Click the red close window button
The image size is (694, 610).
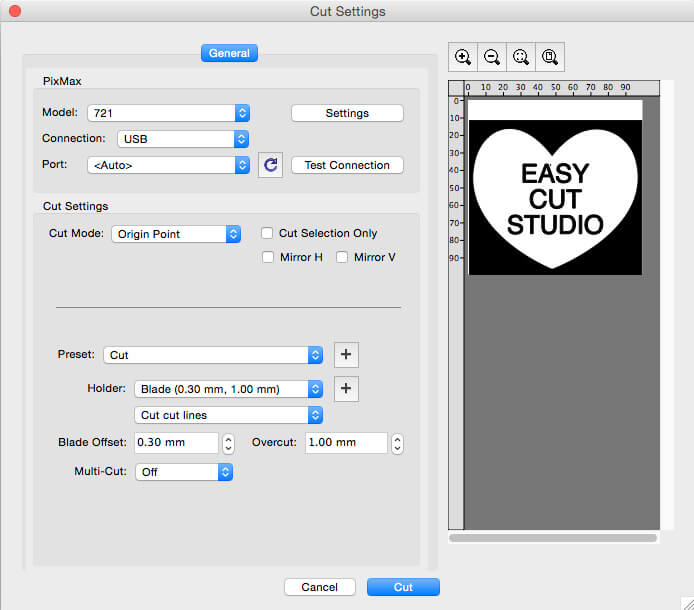(15, 11)
